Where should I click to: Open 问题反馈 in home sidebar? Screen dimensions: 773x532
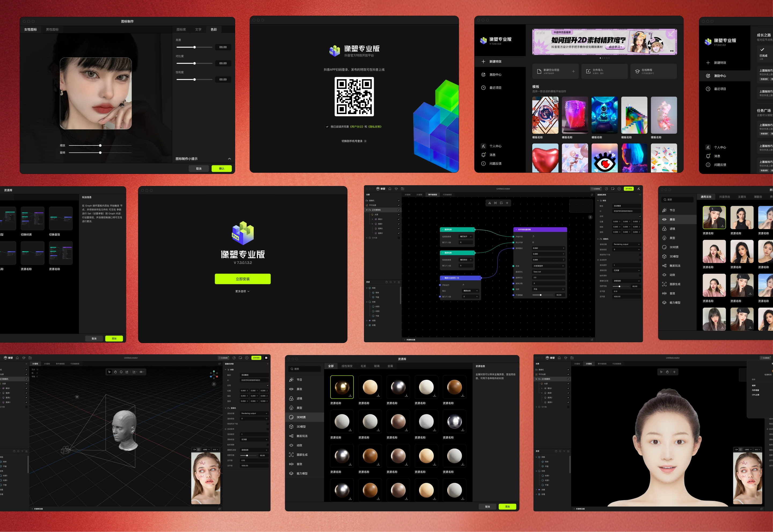491,163
